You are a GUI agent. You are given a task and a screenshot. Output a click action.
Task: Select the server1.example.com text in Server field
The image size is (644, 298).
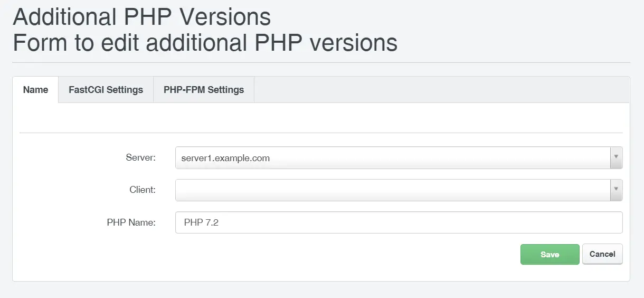pos(225,158)
